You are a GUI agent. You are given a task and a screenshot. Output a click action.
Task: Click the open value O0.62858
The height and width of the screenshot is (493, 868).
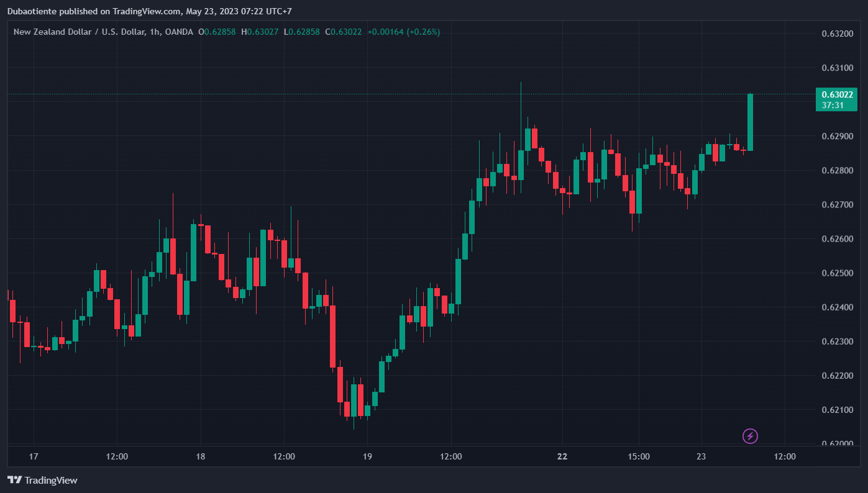217,32
